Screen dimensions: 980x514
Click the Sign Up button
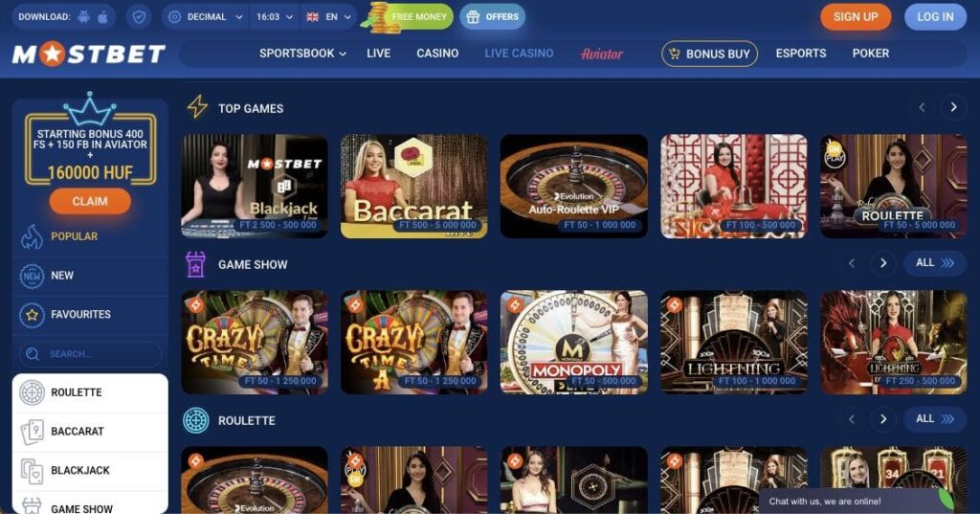coord(856,17)
